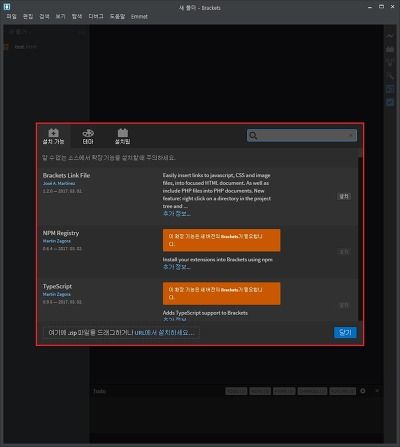
Task: Open the Emmet menu
Action: tap(139, 16)
